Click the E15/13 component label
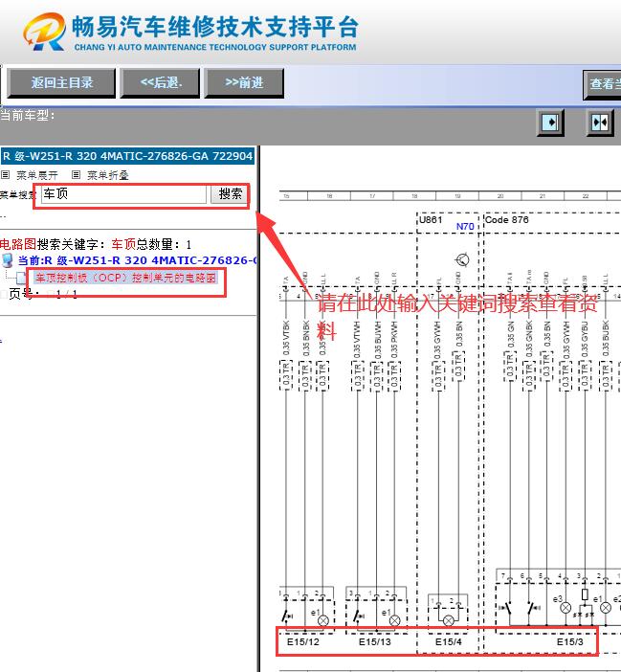This screenshot has height=672, width=621. 375,641
